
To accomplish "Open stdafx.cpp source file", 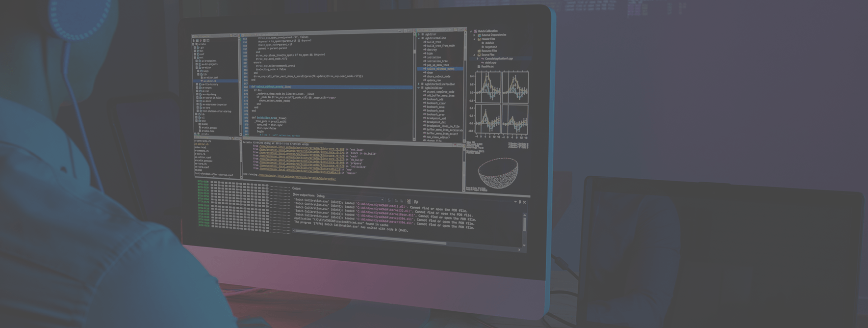I will [x=490, y=62].
